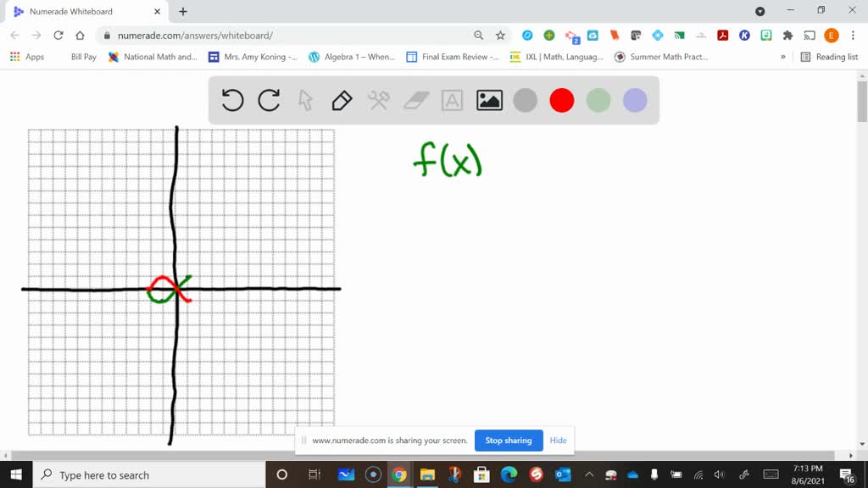Screen dimensions: 868x488
Task: Click the insert image tool
Action: point(488,100)
